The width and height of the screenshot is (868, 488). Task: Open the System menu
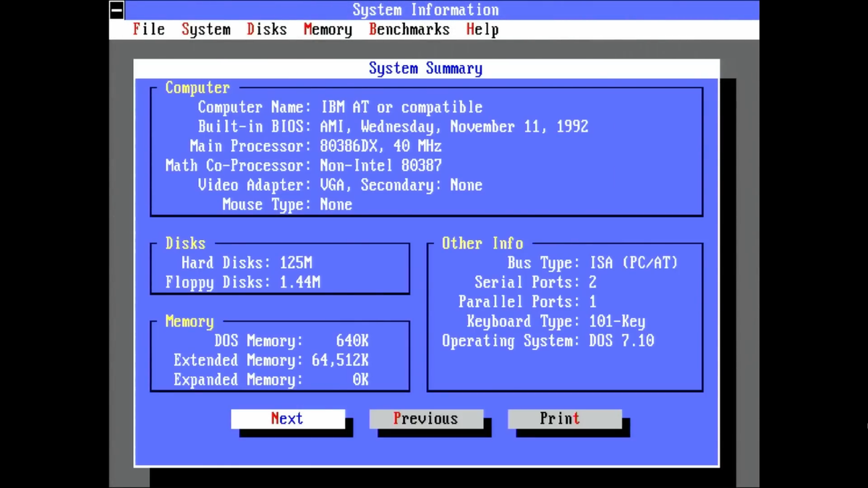[x=205, y=29]
